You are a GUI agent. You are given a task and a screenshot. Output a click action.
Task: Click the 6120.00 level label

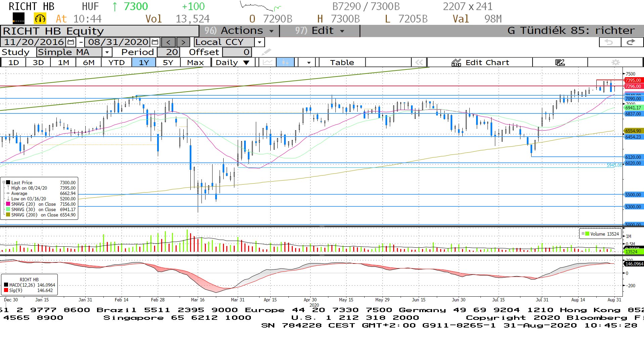pyautogui.click(x=633, y=157)
